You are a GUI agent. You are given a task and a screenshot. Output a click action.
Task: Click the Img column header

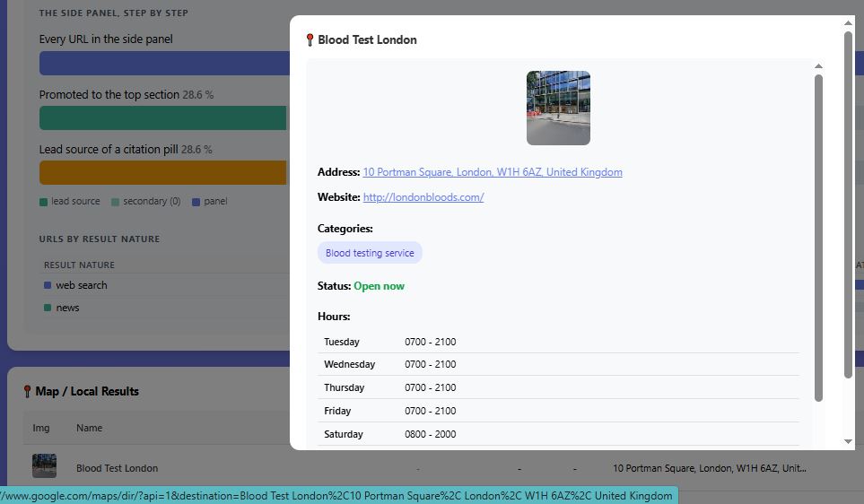(40, 428)
